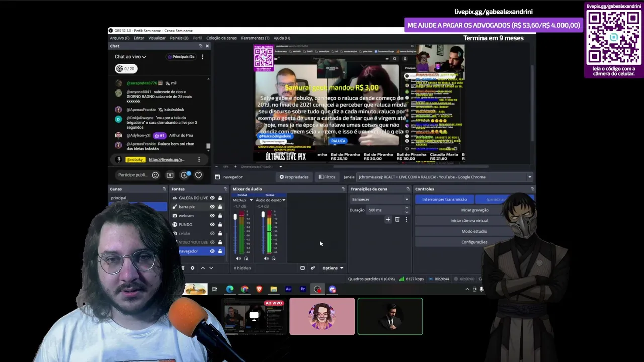Open the Arquivo menu
The height and width of the screenshot is (362, 644).
tap(120, 38)
